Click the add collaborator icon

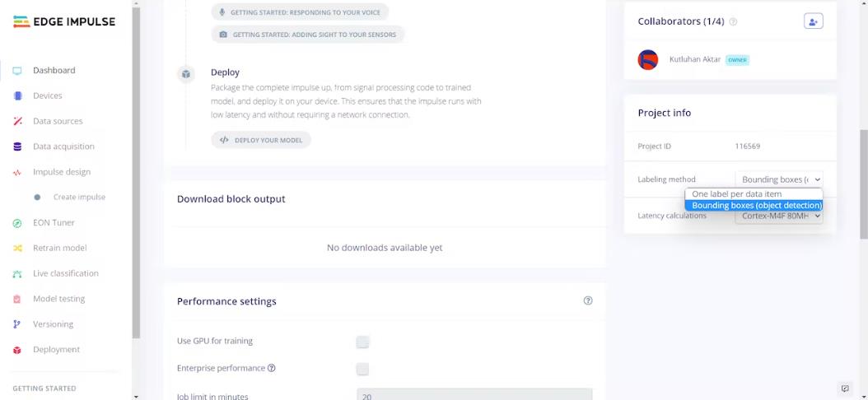click(x=813, y=21)
